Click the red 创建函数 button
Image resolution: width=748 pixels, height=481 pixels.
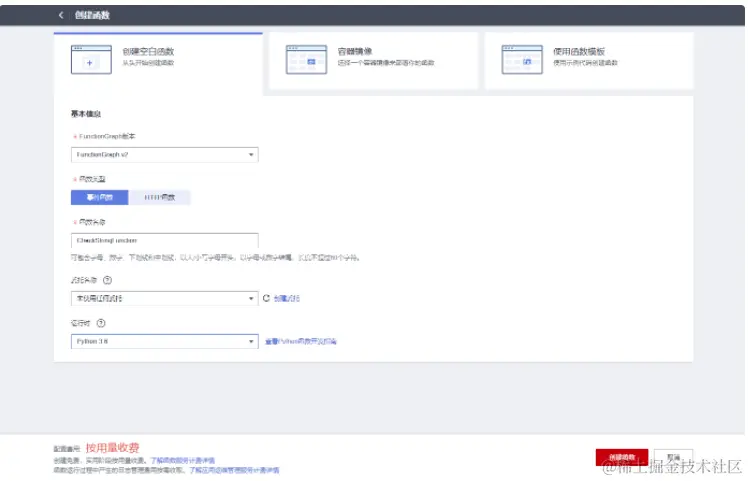click(x=622, y=457)
